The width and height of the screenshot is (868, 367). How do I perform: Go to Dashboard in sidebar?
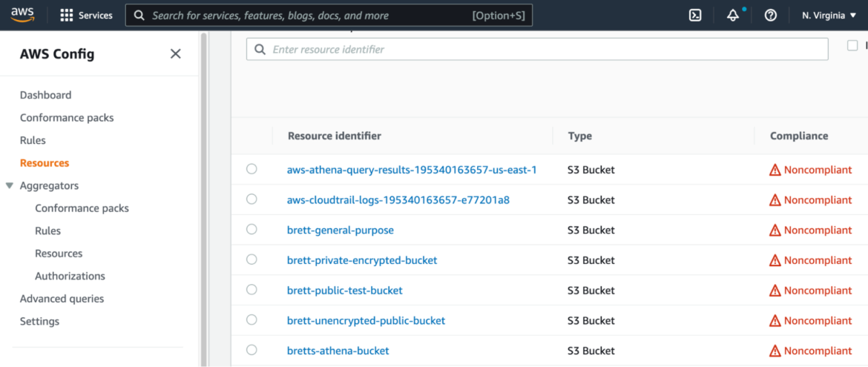45,95
